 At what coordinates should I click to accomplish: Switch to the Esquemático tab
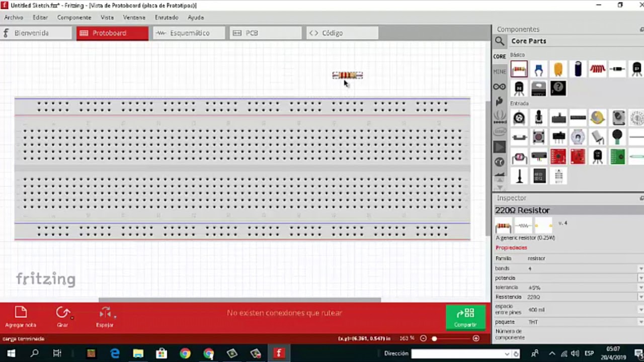(x=189, y=33)
